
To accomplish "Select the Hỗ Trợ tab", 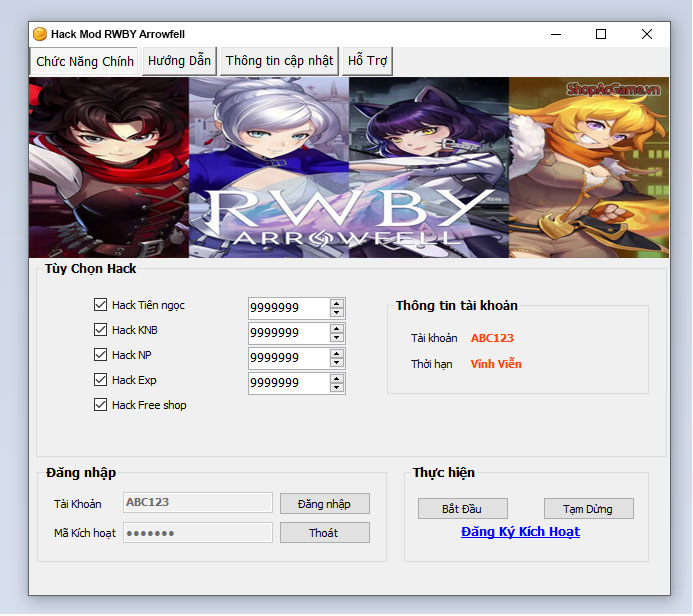I will tap(367, 61).
